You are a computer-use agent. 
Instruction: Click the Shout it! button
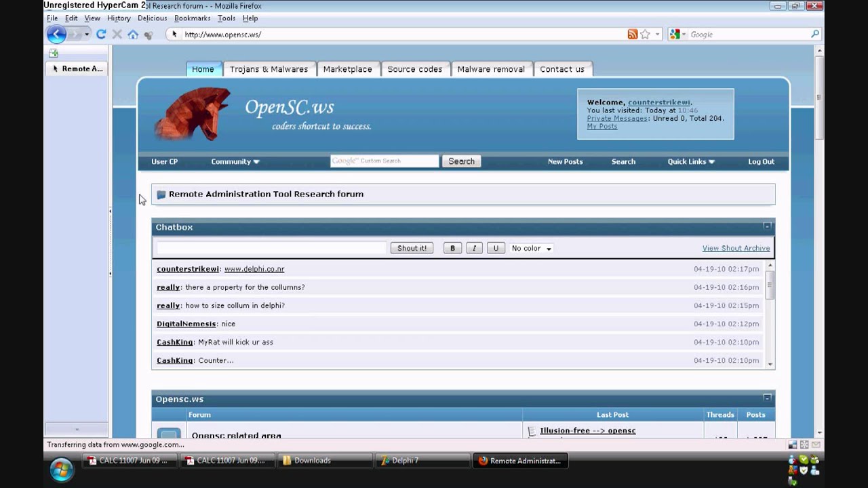tap(412, 248)
